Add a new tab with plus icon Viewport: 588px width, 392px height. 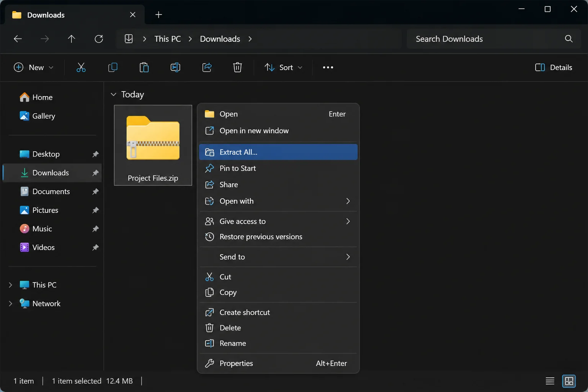(x=158, y=15)
